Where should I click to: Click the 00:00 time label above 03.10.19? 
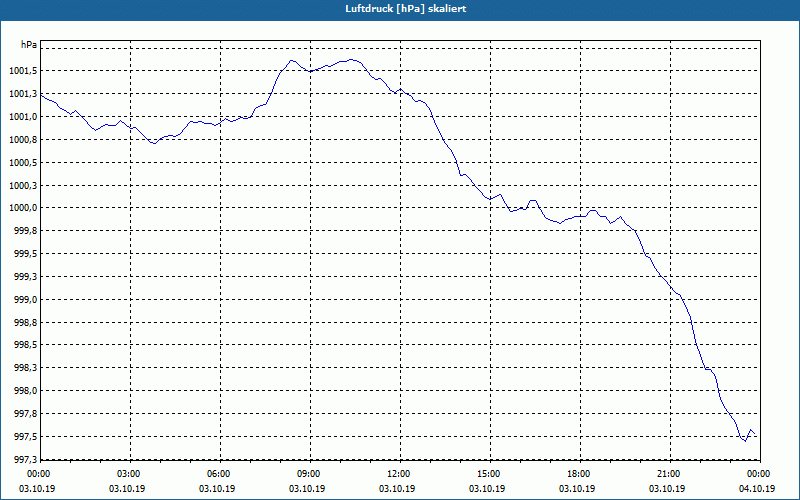[38, 474]
